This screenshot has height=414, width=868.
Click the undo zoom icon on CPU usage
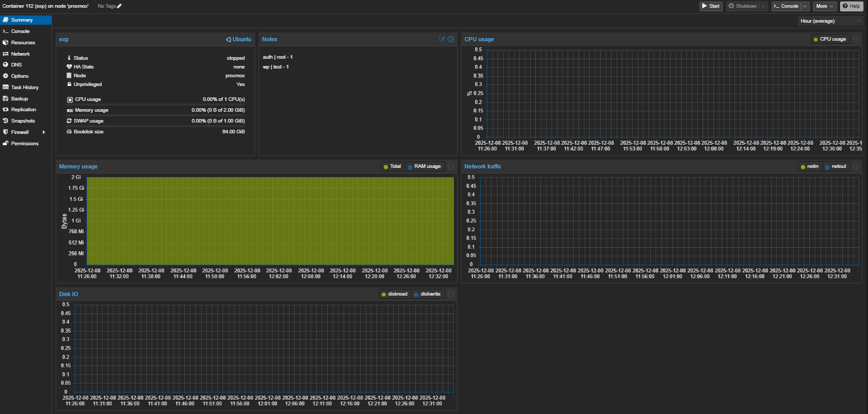[856, 39]
